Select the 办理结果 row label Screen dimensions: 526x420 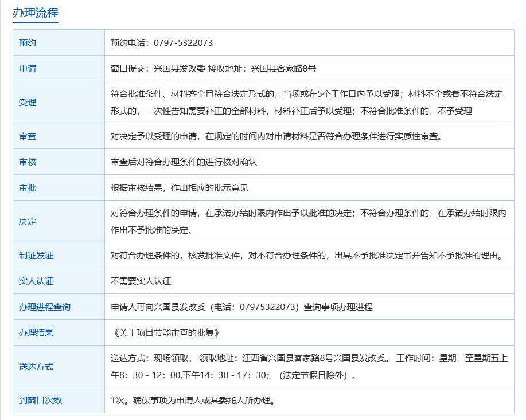coord(36,333)
